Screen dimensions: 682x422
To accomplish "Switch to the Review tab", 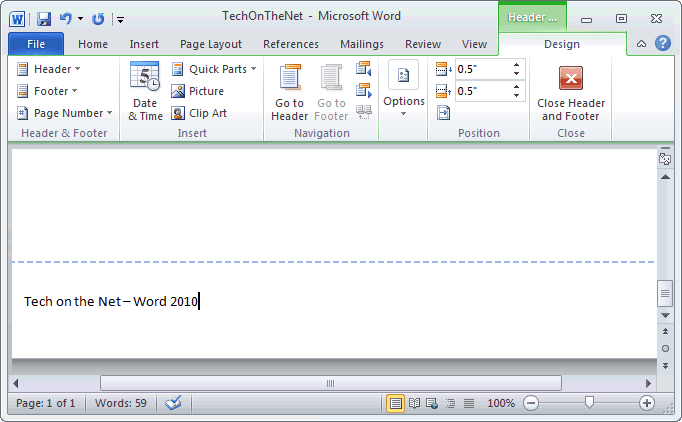I will click(423, 44).
